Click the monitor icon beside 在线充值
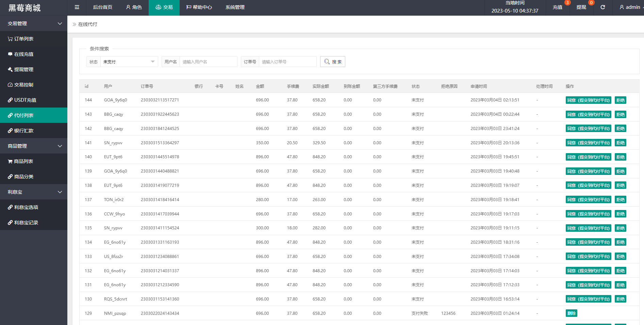 pos(10,54)
